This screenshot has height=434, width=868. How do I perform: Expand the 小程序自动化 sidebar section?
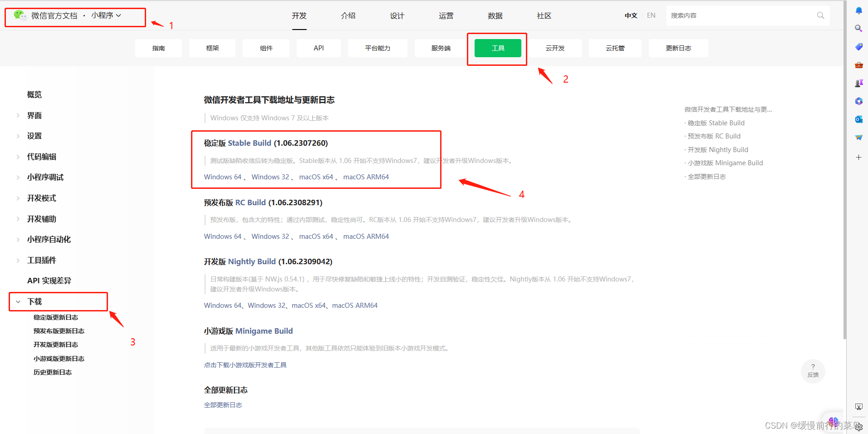[x=18, y=239]
